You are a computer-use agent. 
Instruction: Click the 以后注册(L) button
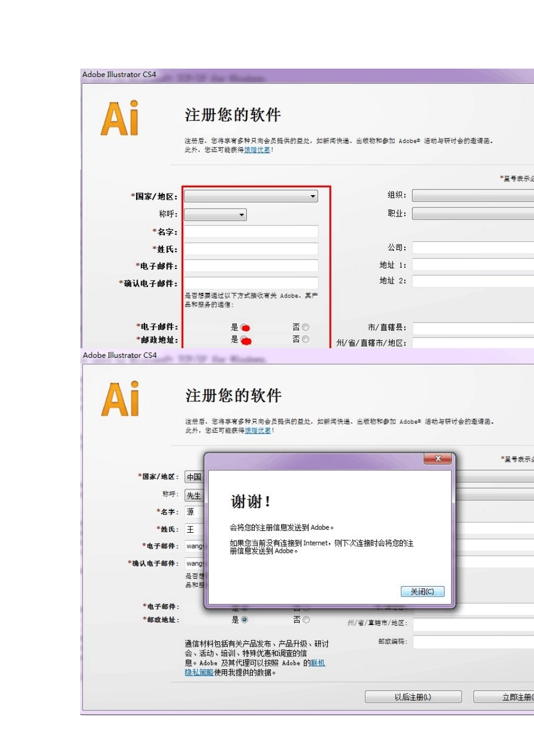pos(413,697)
